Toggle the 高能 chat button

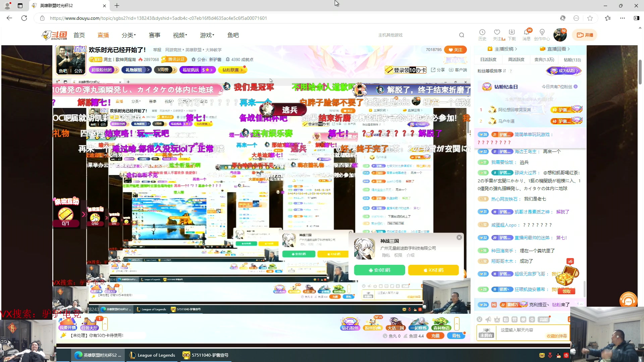(x=544, y=319)
